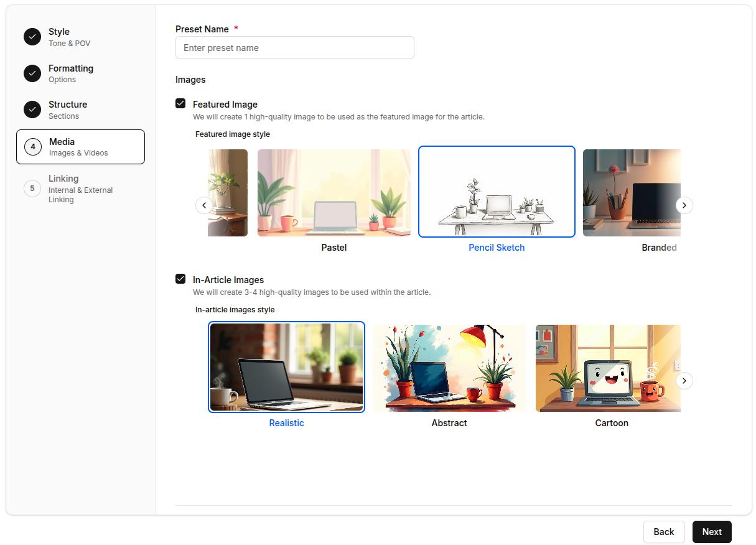The image size is (756, 545).
Task: Click the right arrow in in-article images carousel
Action: click(x=684, y=380)
